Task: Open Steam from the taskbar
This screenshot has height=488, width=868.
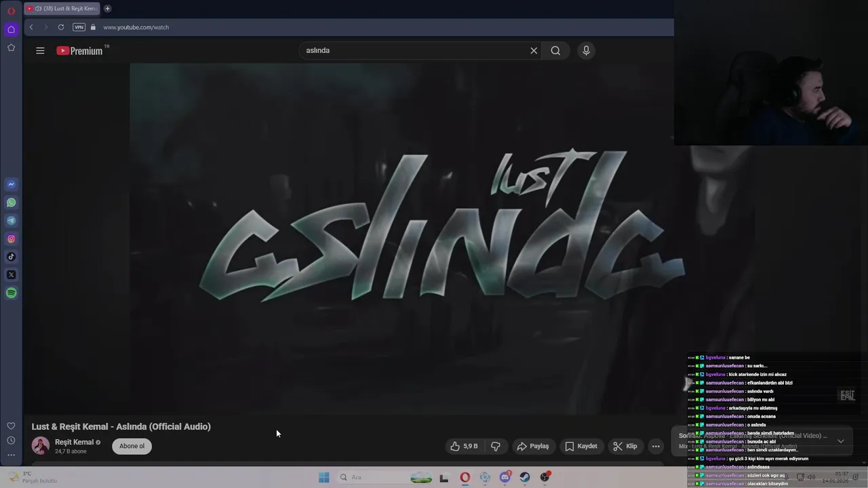Action: (x=525, y=478)
